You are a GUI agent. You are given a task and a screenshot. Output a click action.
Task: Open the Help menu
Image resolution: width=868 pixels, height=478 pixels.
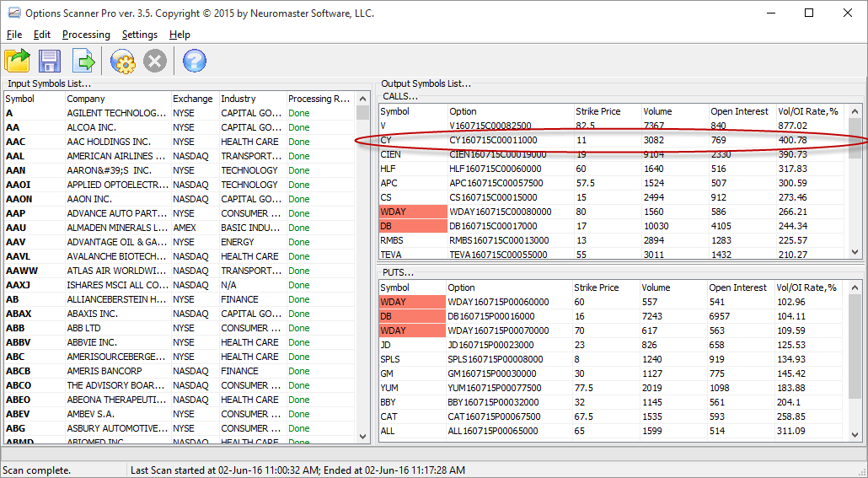click(x=179, y=35)
